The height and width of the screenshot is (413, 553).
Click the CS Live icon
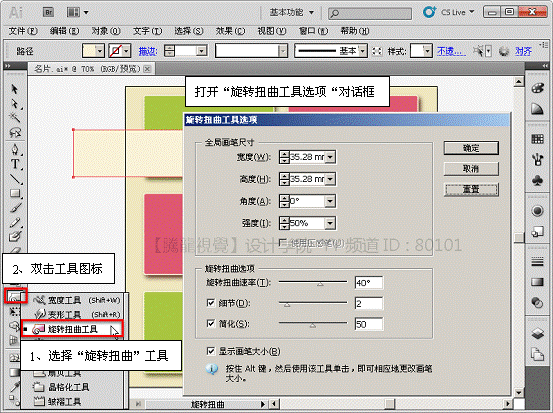[x=429, y=12]
